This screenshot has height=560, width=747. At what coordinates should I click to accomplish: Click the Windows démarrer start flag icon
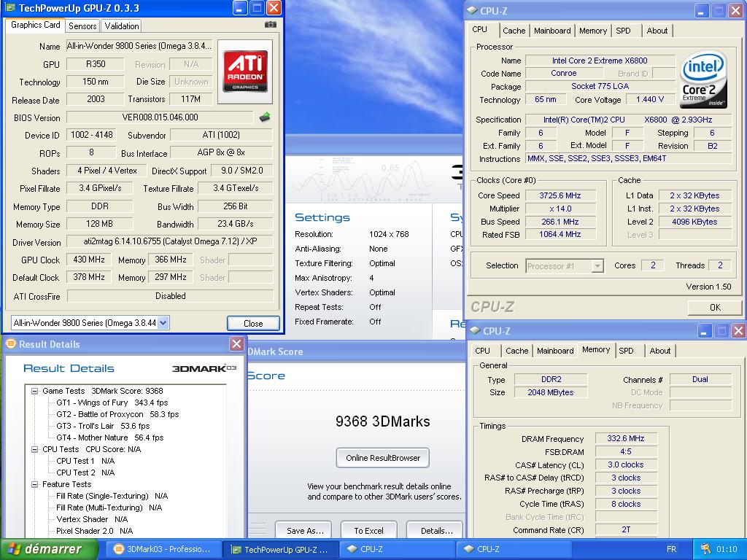(x=14, y=549)
